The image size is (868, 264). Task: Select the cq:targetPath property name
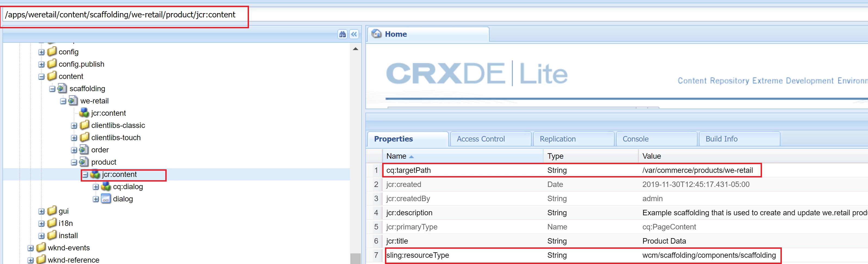pos(408,170)
